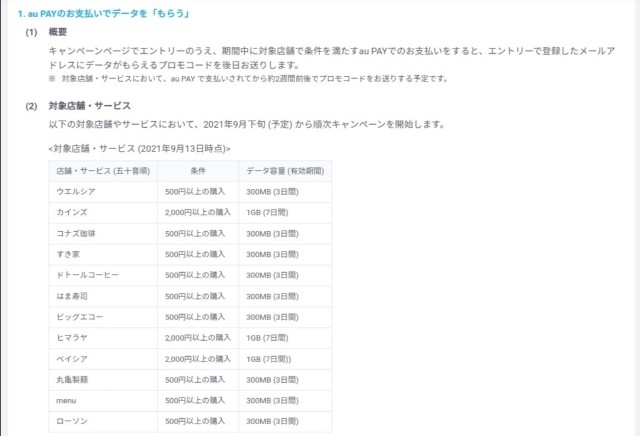
Task: Click the paragraph starting 'キャンペーンページでエントリーのうえ'
Action: pos(331,58)
